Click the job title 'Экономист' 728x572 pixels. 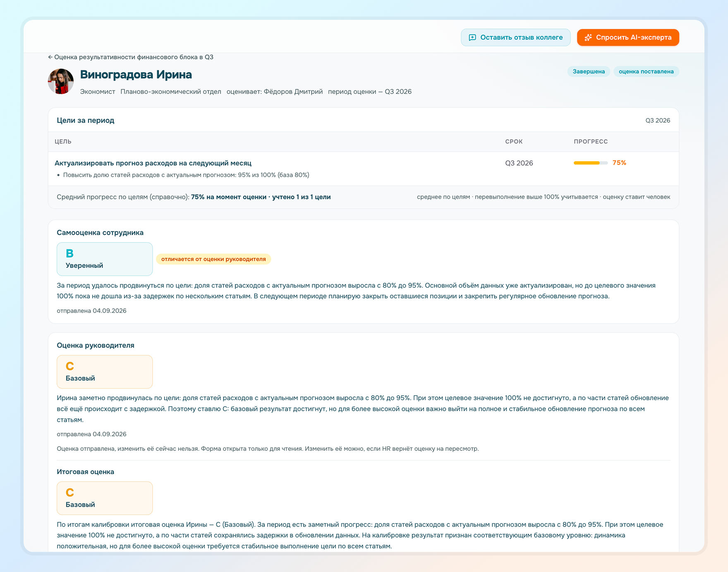tap(98, 92)
